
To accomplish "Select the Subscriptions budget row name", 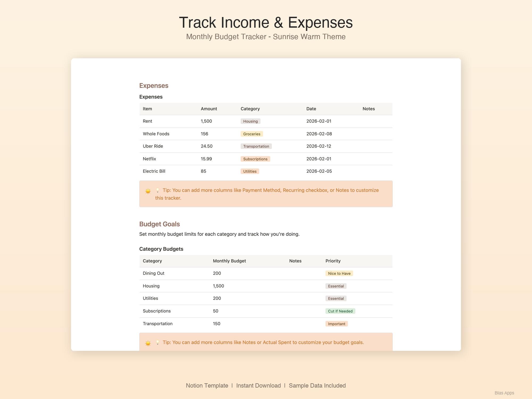I will (157, 311).
